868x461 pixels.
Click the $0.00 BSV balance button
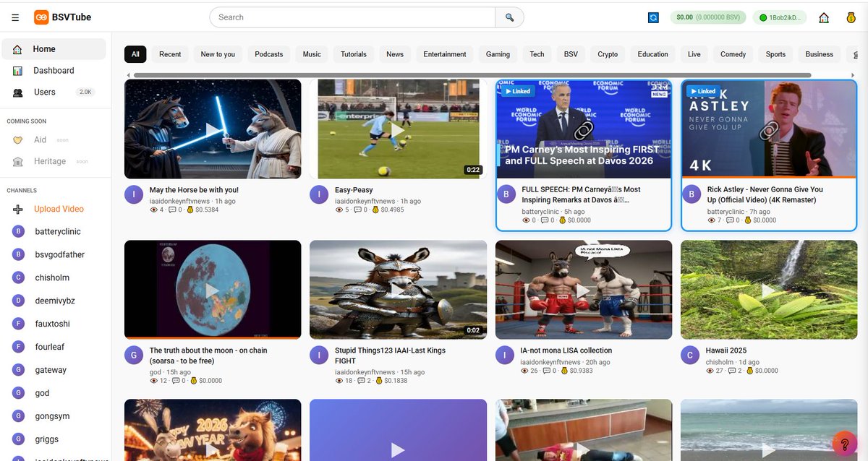click(707, 17)
